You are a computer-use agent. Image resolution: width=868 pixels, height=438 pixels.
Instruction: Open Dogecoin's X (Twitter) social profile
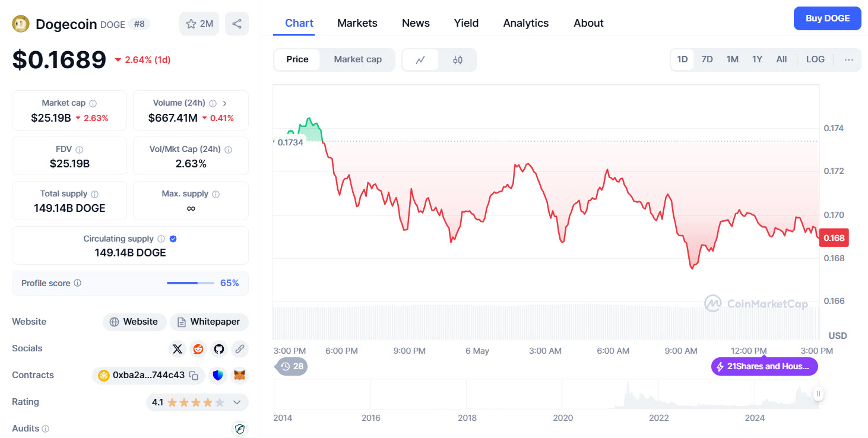[178, 349]
